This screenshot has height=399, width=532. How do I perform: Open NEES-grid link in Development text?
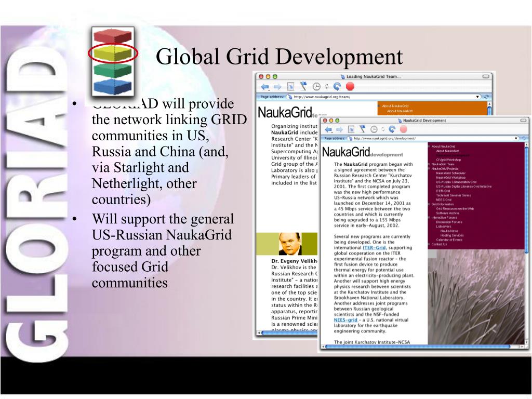pyautogui.click(x=345, y=320)
